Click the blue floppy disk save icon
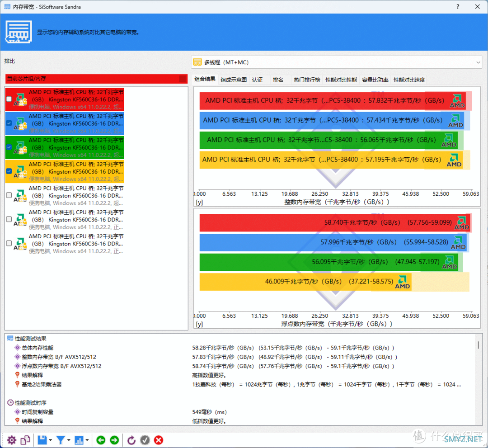The image size is (488, 448). click(42, 440)
